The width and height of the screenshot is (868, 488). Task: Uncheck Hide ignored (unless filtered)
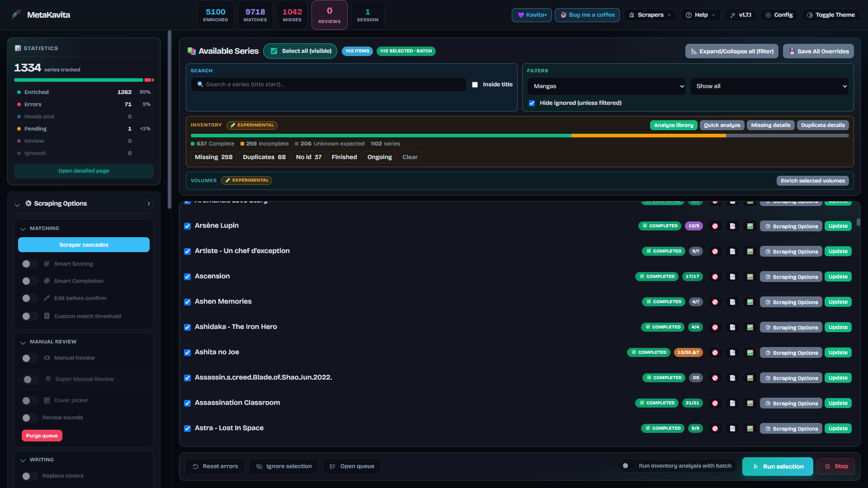[x=532, y=103]
